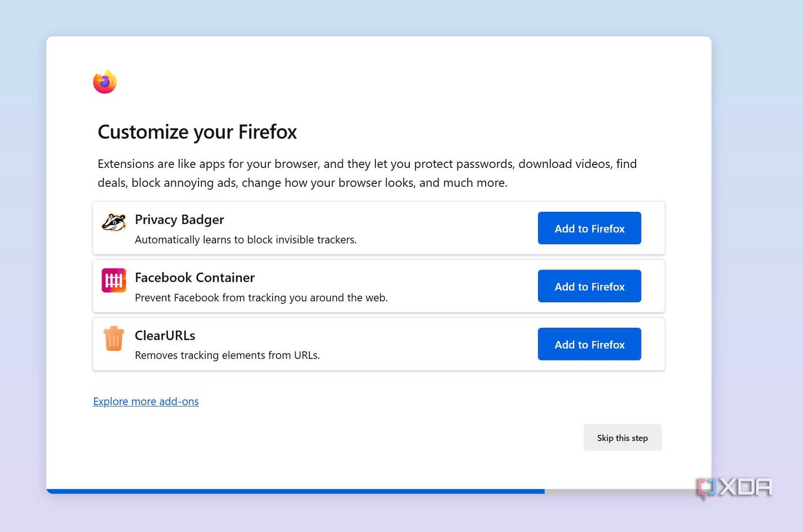Screen dimensions: 803x532
Task: Skip this step of setup
Action: [x=622, y=437]
